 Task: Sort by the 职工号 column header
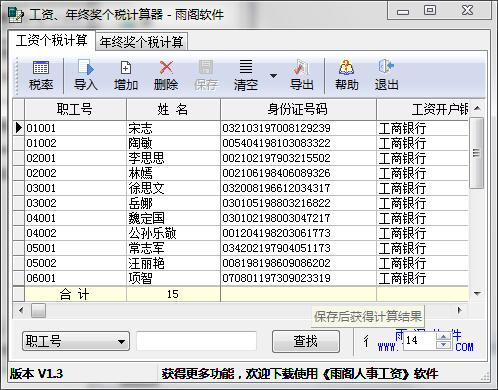[x=75, y=109]
